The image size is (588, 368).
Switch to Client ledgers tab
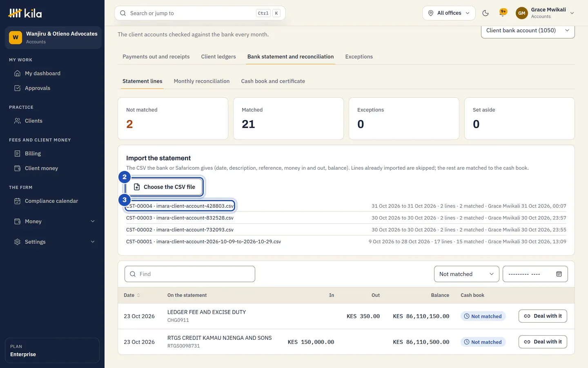point(218,57)
